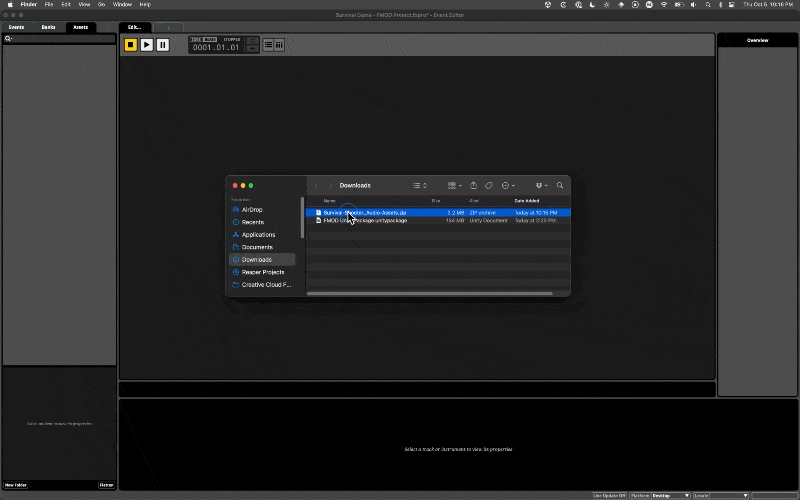Click the Finder search magnifier icon
Screen dimensions: 800x500
tap(560, 185)
